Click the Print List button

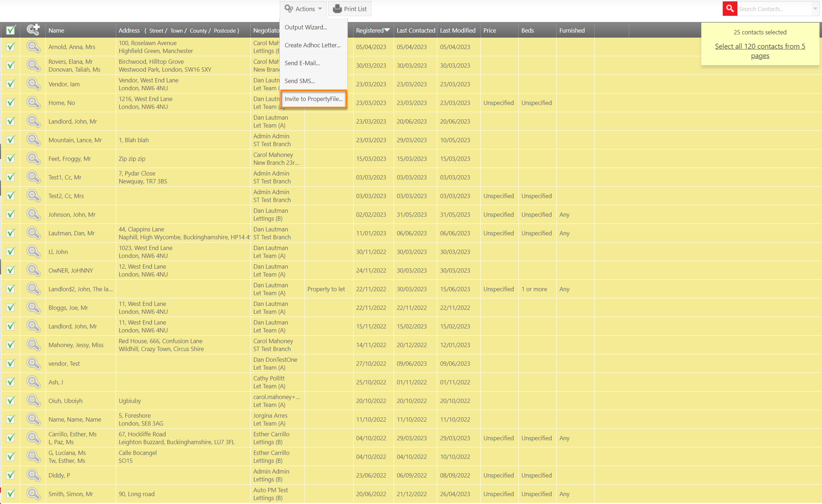click(350, 9)
